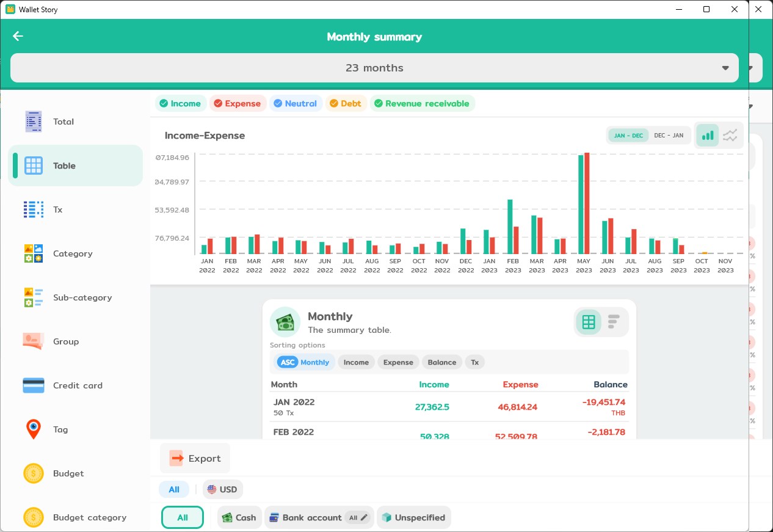This screenshot has width=773, height=532.
Task: Select the All currency filter
Action: point(174,489)
